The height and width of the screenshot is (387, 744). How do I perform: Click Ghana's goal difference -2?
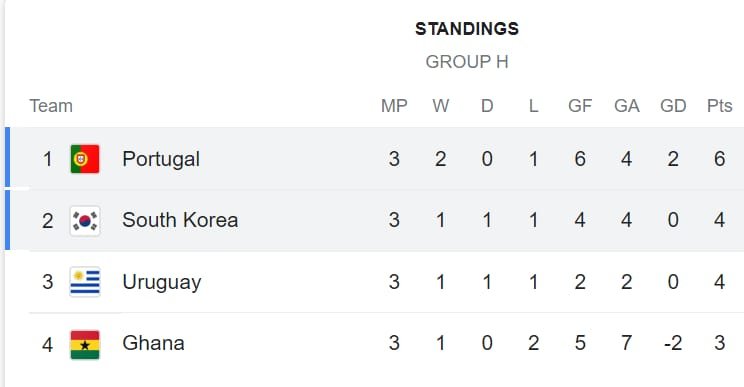[x=673, y=343]
